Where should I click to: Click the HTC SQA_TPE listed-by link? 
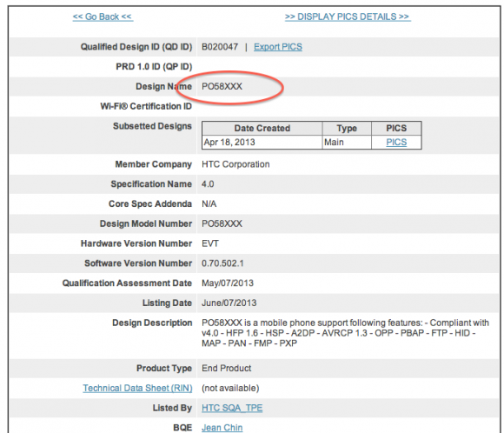click(232, 408)
